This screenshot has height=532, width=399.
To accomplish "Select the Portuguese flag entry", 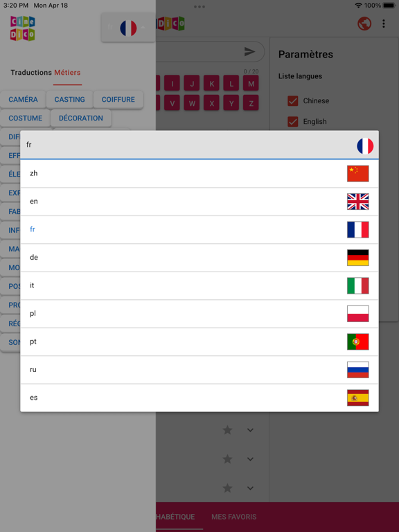I will 357,342.
